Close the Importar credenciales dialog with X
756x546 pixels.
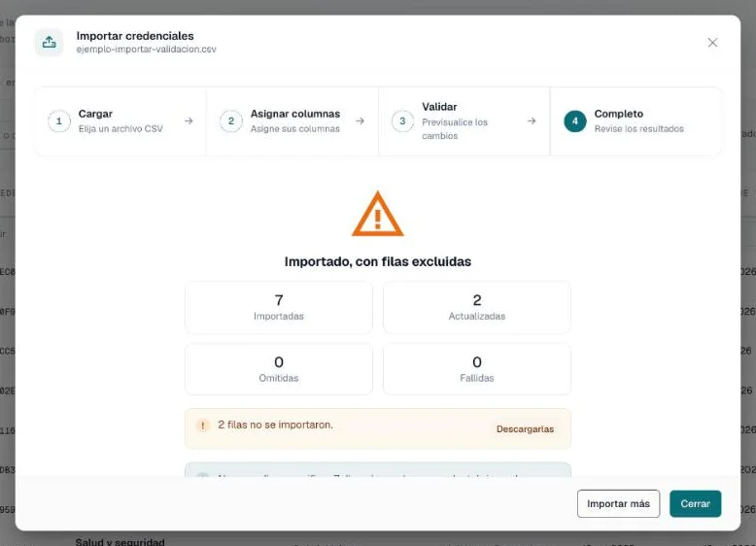(x=712, y=43)
